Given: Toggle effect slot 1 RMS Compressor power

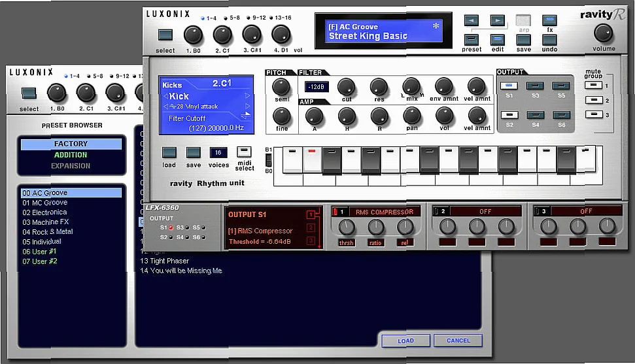Looking at the screenshot, I should coord(335,211).
